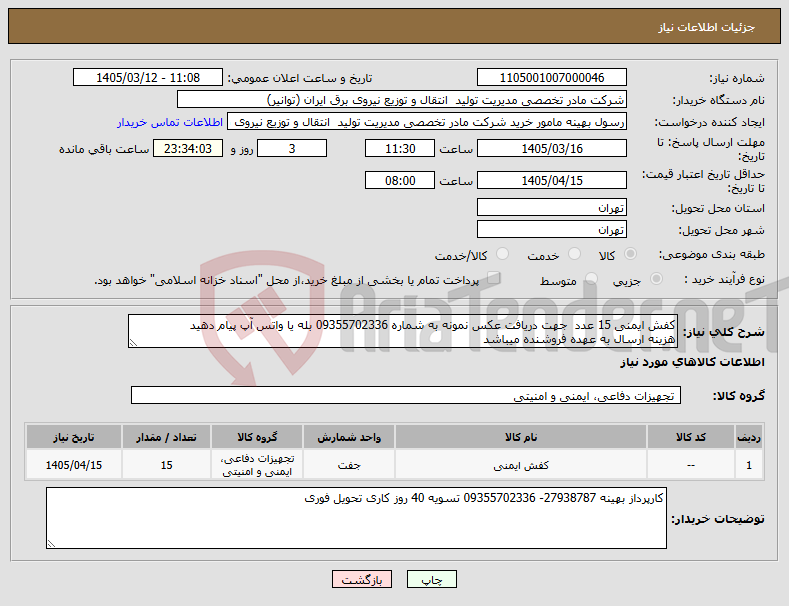Image resolution: width=789 pixels, height=606 pixels.
Task: Click the table date cell 1405/04/15
Action: [73, 465]
